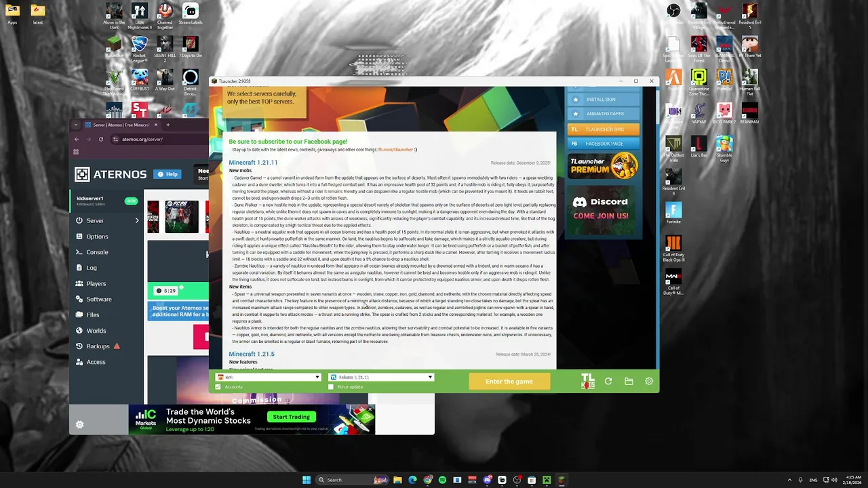The image size is (868, 488).
Task: Click the FC26 game thumbnail
Action: (182, 216)
